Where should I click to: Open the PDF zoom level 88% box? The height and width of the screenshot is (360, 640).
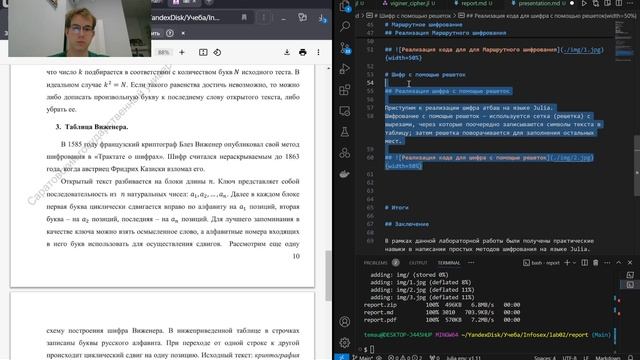pos(164,52)
